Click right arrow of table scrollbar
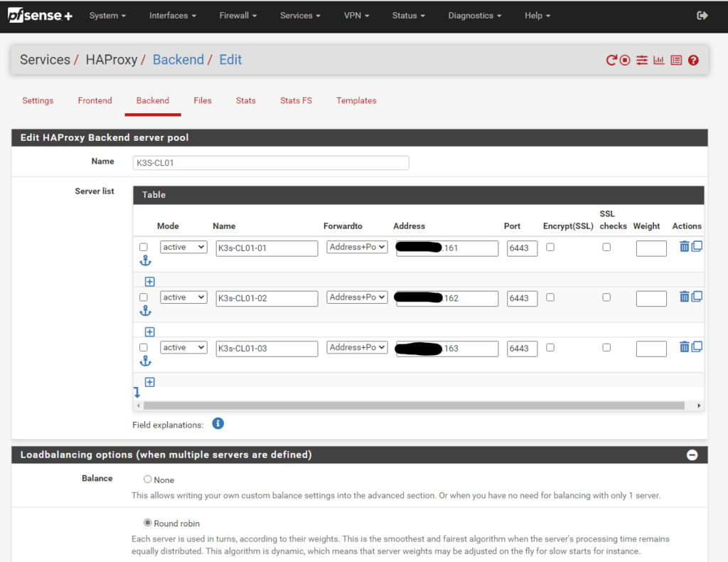Image resolution: width=728 pixels, height=562 pixels. (x=699, y=405)
